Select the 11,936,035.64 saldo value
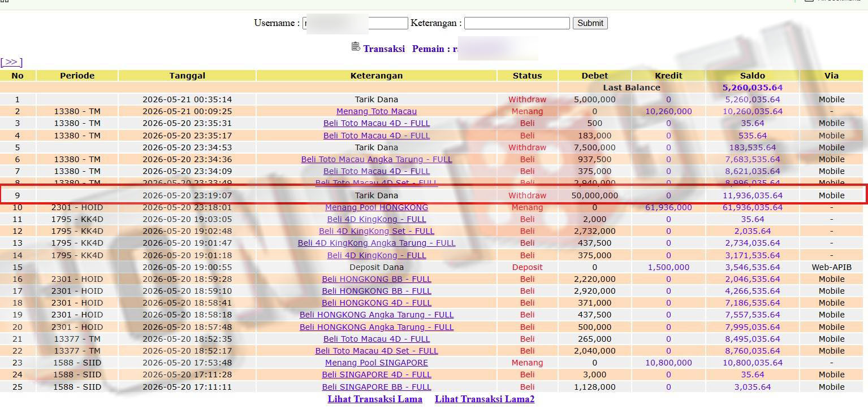This screenshot has width=868, height=418. [x=753, y=195]
